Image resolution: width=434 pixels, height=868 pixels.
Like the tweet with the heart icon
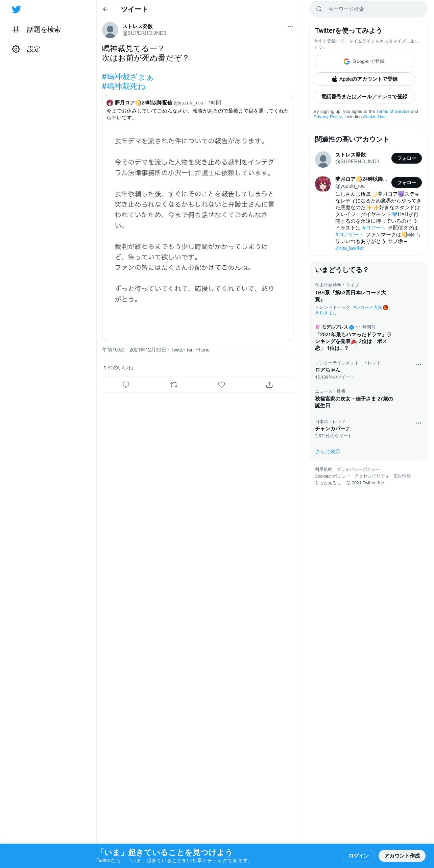click(x=221, y=385)
